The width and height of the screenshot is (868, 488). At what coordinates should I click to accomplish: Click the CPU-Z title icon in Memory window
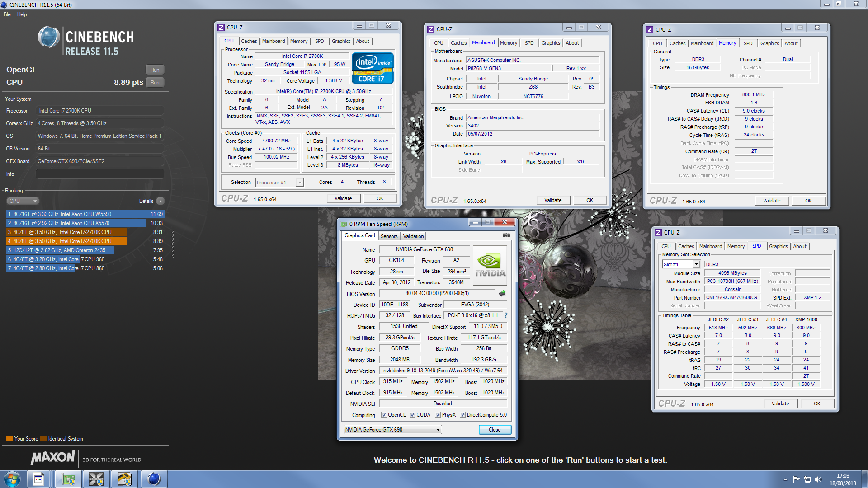click(x=650, y=30)
